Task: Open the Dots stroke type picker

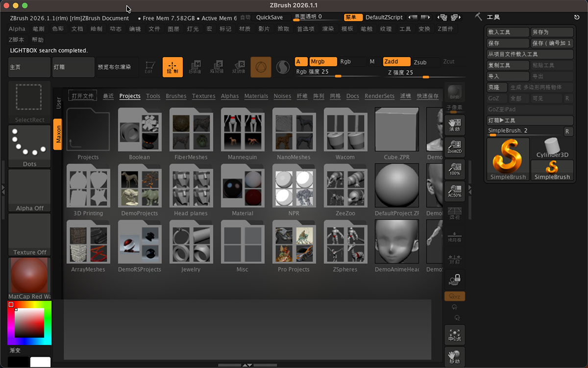Action: coord(29,145)
